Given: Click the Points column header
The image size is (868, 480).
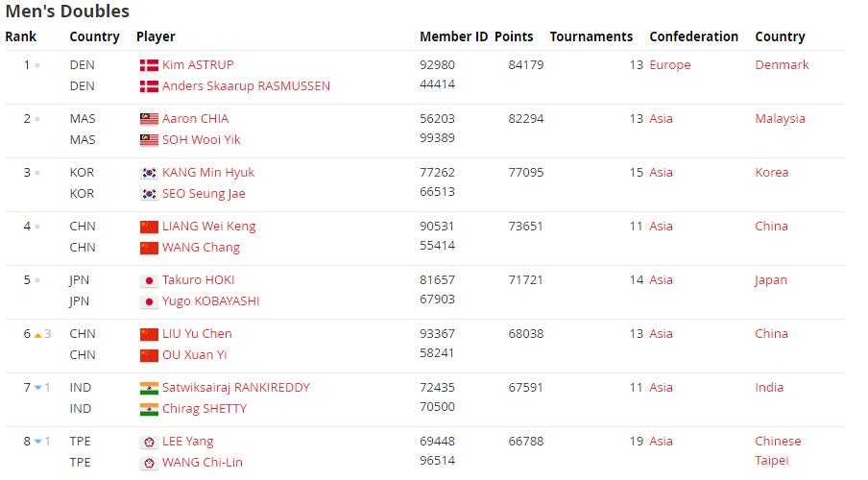Looking at the screenshot, I should coord(514,36).
